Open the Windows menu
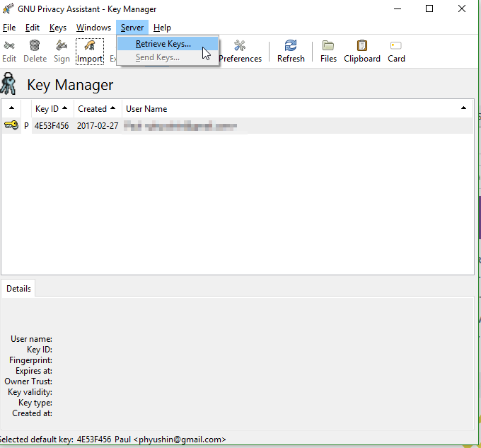Screen dimensions: 481x448 93,28
